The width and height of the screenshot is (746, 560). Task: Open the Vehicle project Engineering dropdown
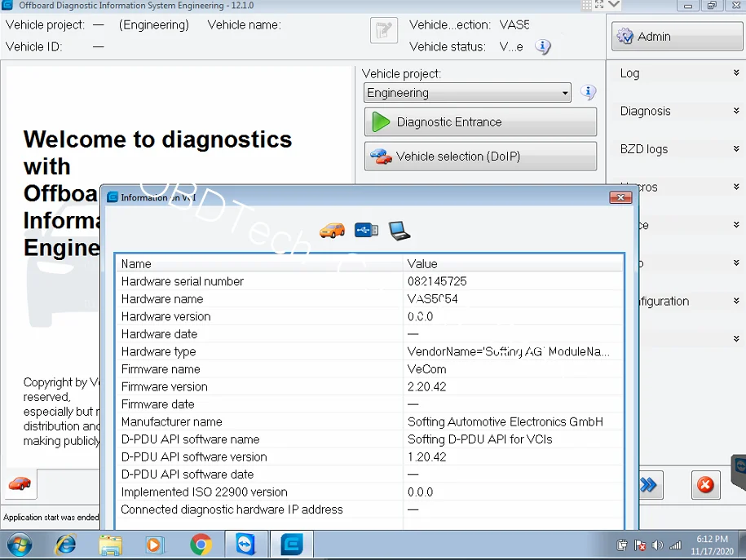[x=467, y=93]
